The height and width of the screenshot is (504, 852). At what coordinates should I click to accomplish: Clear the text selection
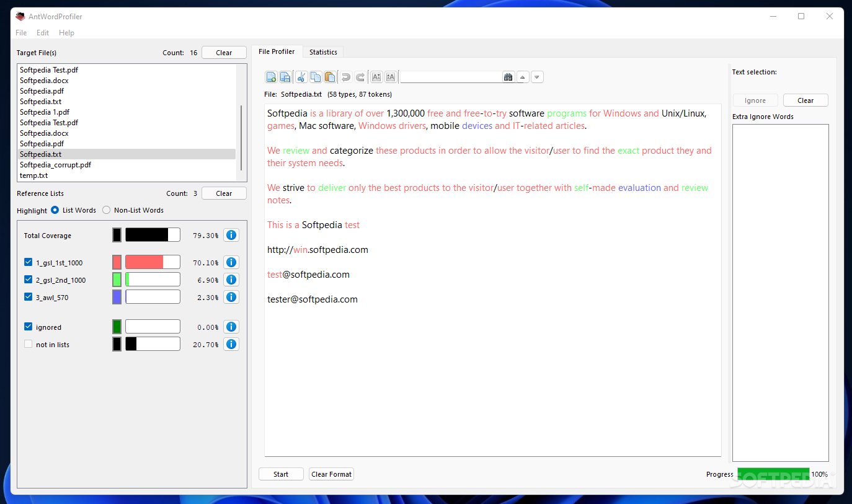tap(805, 100)
